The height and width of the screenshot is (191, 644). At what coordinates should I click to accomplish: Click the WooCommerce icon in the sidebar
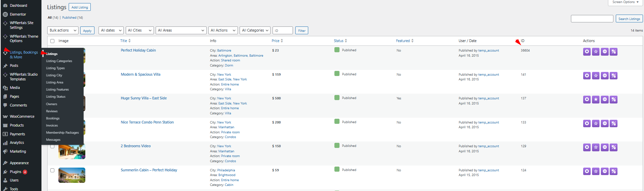(x=5, y=117)
